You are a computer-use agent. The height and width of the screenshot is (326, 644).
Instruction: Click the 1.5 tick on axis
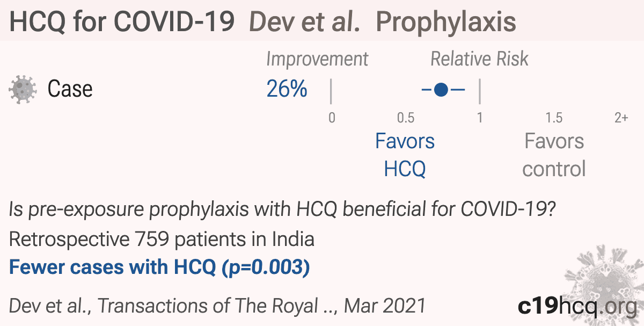point(554,118)
